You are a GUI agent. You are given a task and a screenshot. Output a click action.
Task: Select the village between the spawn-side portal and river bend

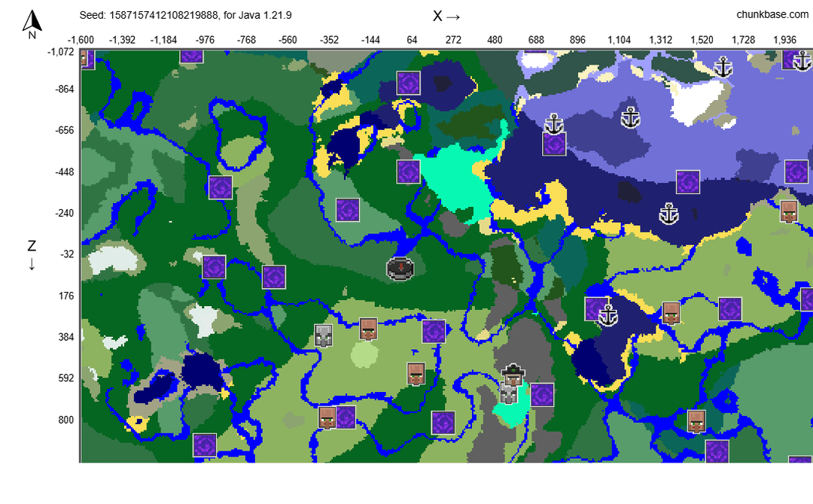tap(416, 374)
